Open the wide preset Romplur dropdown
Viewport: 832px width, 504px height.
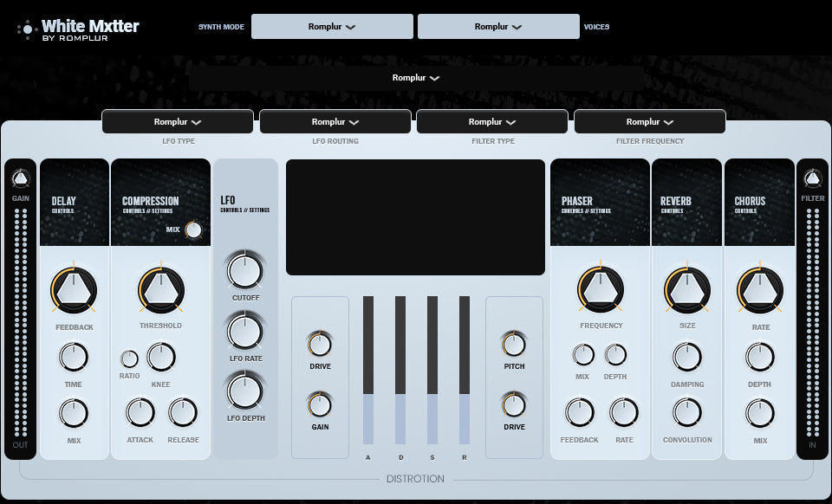click(x=416, y=78)
